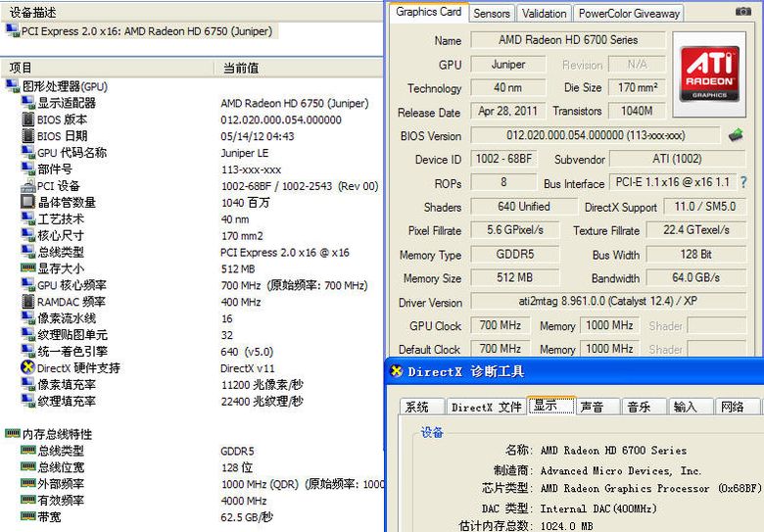The width and height of the screenshot is (764, 532).
Task: Select PCI Express 2.0 x16 device entry
Action: (139, 31)
